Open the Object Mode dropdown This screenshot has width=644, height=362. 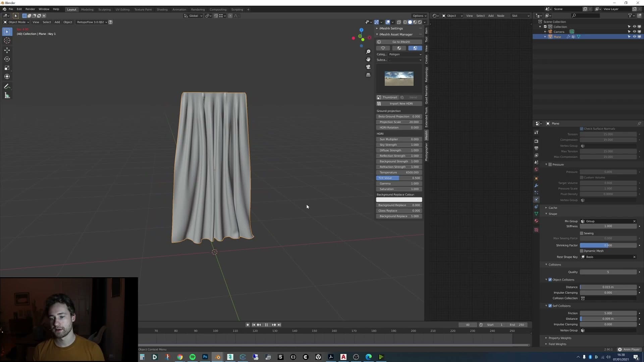pos(16,22)
